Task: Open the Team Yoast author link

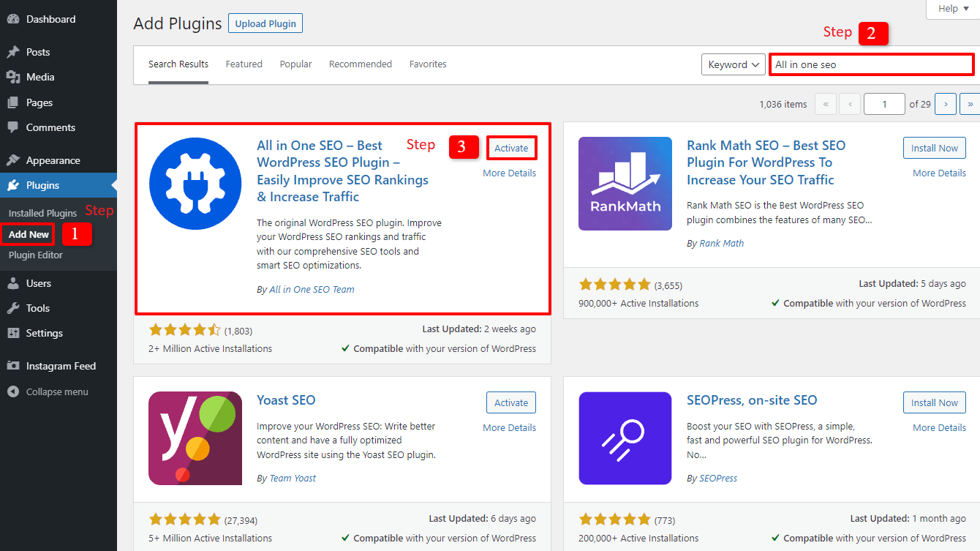Action: click(x=293, y=479)
